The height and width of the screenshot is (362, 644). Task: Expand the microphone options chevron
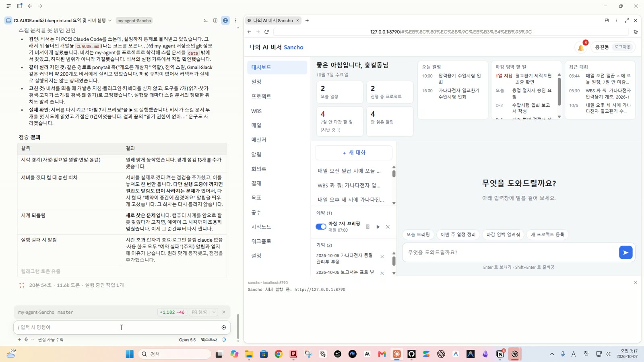pos(33,339)
